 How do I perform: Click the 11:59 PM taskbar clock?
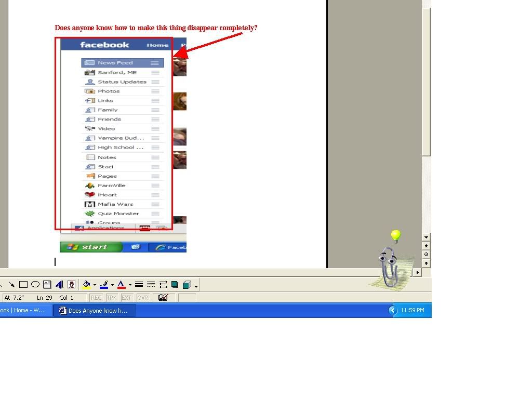pyautogui.click(x=413, y=310)
